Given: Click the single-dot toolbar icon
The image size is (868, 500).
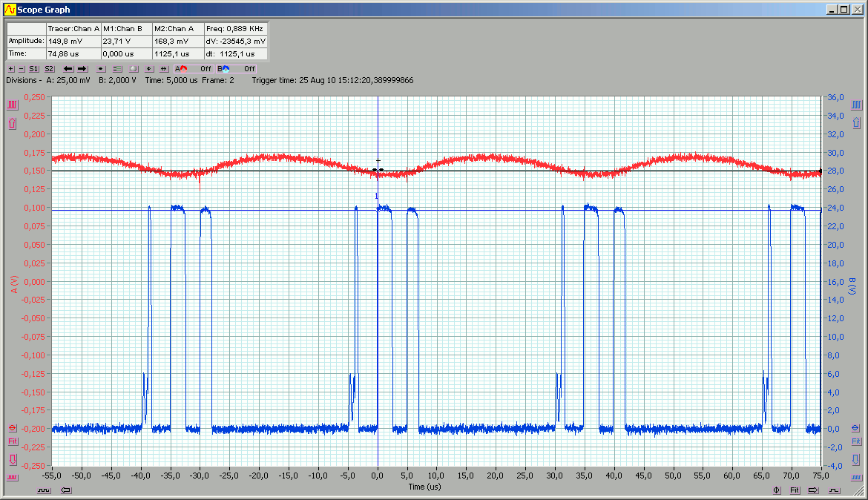Looking at the screenshot, I should click(101, 69).
